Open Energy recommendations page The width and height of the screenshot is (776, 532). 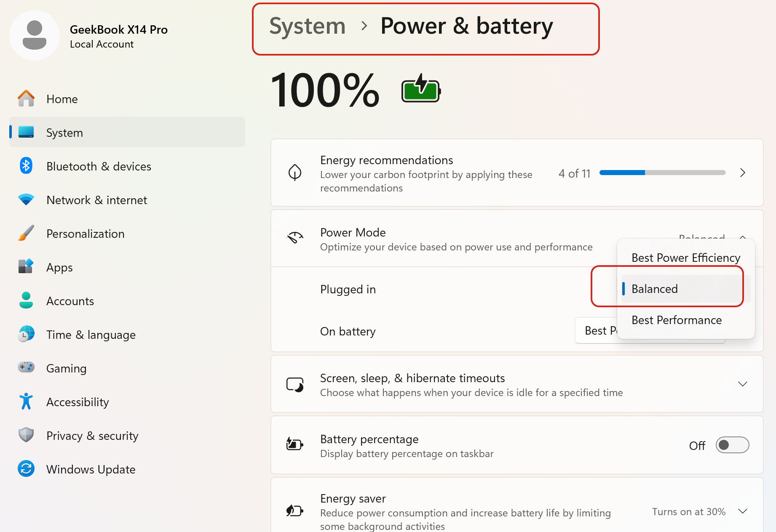743,173
